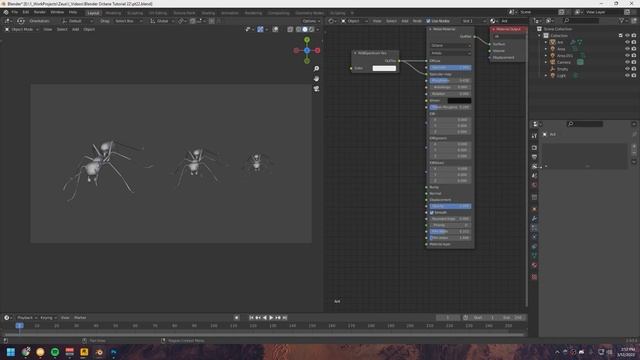This screenshot has height=360, width=640.
Task: Switch to Shading workspace tab
Action: click(208, 13)
